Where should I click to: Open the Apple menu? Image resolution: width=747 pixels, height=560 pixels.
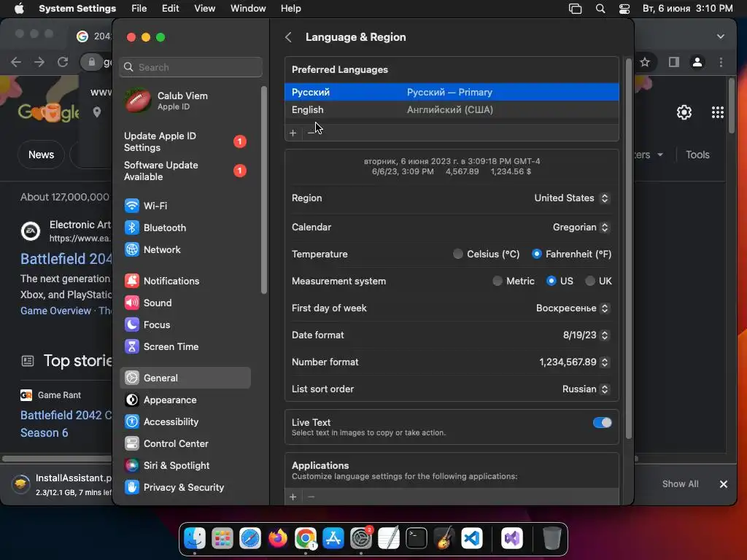[x=19, y=9]
